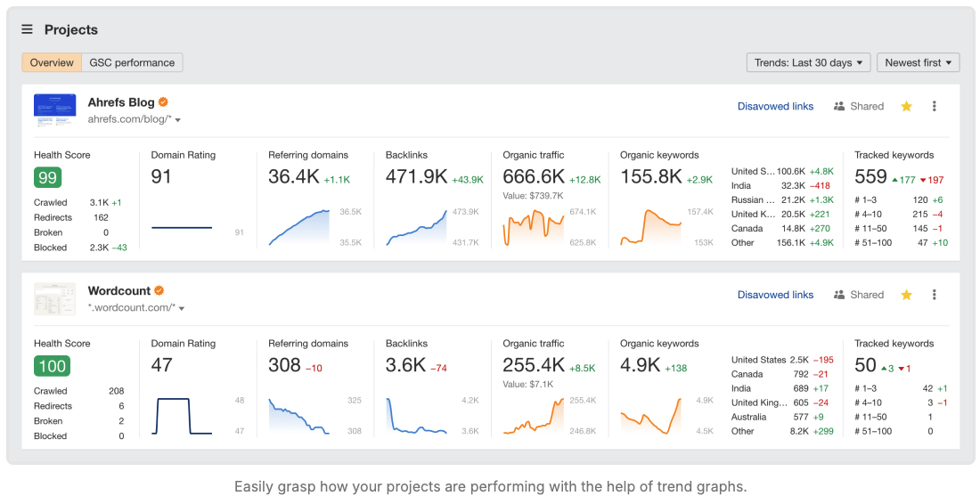Click the Wordcount Crawled value 208

116,391
